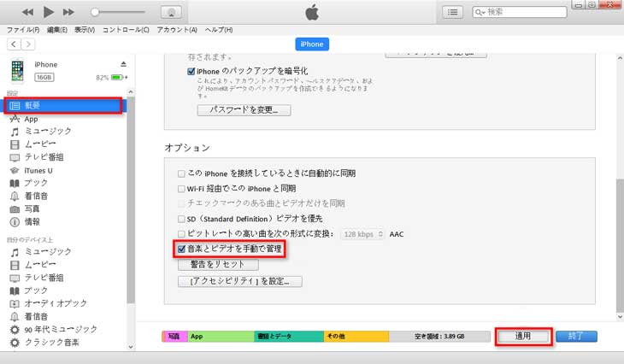Open the list view icon button
Image resolution: width=624 pixels, height=364 pixels.
[x=452, y=12]
